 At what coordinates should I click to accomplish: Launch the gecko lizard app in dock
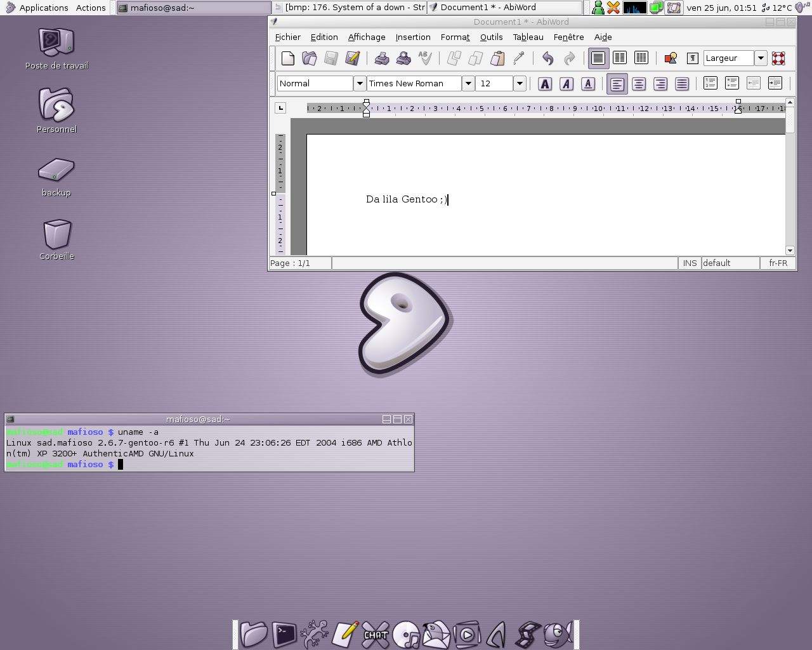click(315, 634)
